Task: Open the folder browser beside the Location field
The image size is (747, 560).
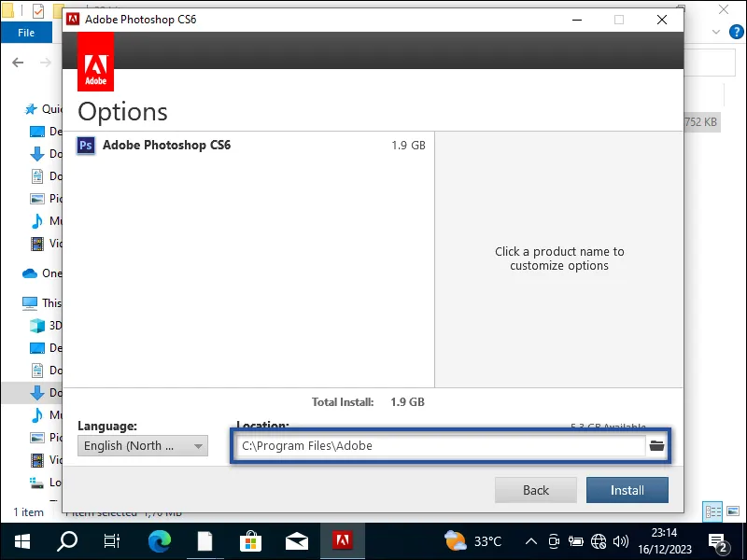Action: coord(656,445)
